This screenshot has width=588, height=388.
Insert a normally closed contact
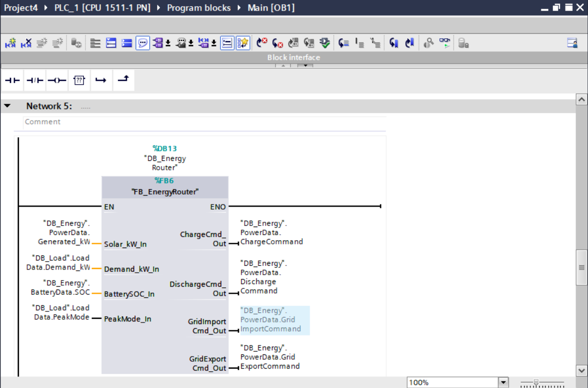point(35,80)
